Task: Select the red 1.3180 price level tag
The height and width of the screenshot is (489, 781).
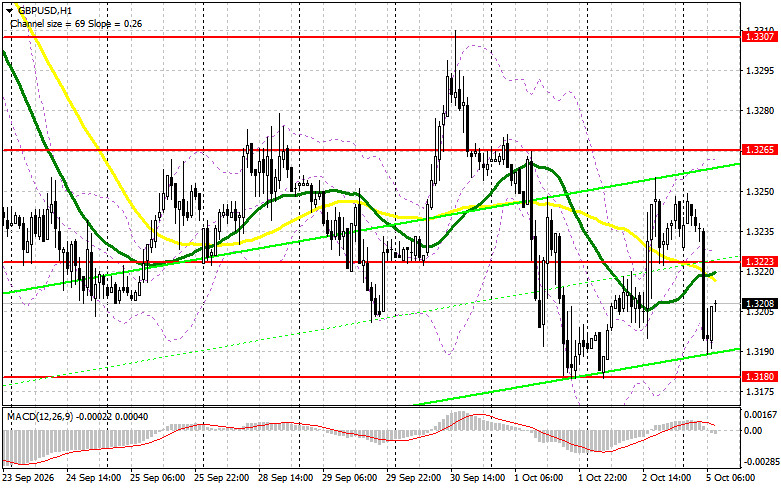Action: click(x=760, y=377)
